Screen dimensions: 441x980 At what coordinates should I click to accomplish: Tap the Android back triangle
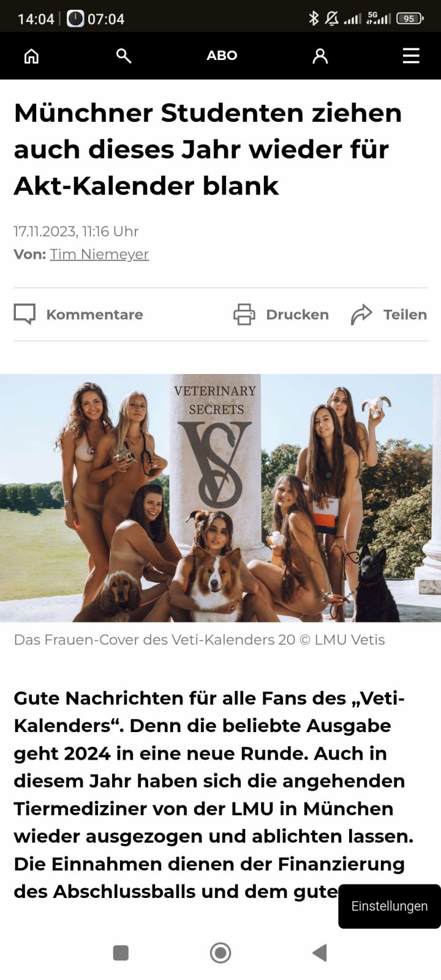(319, 952)
